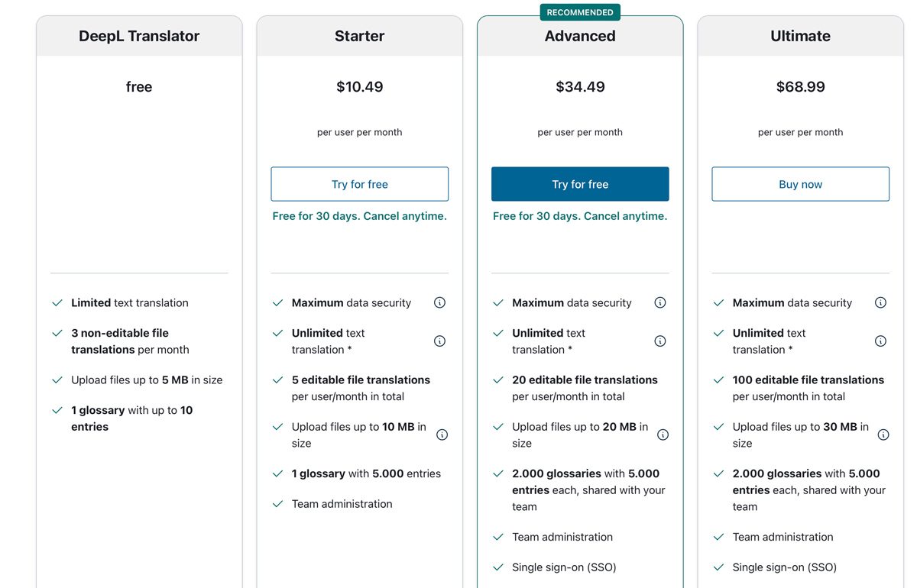Click checkmark beside Starter Team administration
917x588 pixels.
point(278,504)
